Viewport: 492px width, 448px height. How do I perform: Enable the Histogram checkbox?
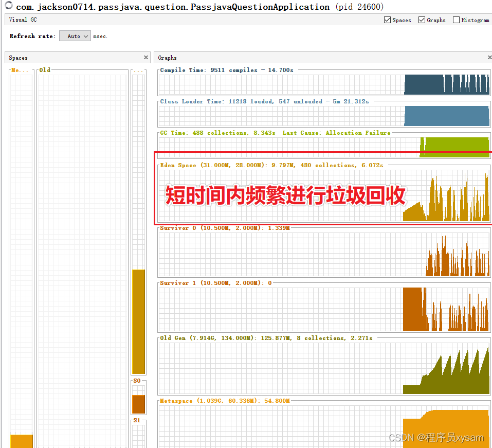pyautogui.click(x=456, y=20)
